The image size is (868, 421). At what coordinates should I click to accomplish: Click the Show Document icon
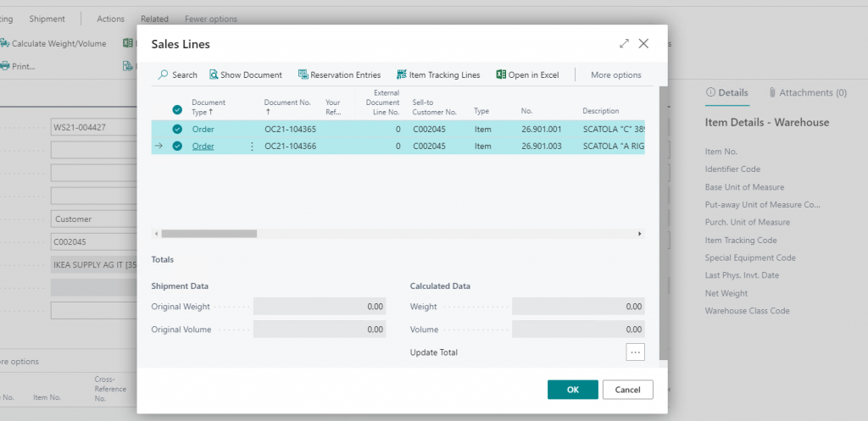click(x=214, y=75)
